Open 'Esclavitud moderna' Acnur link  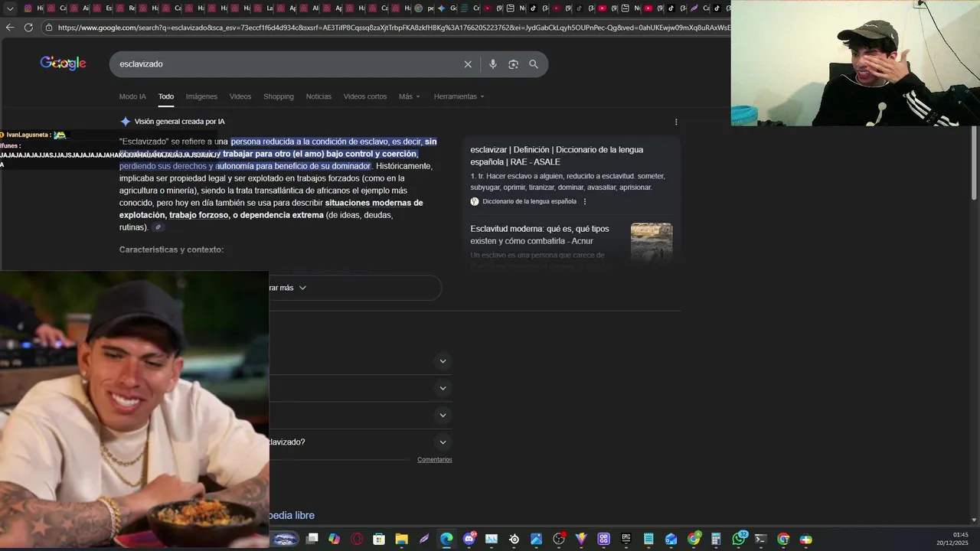click(540, 235)
